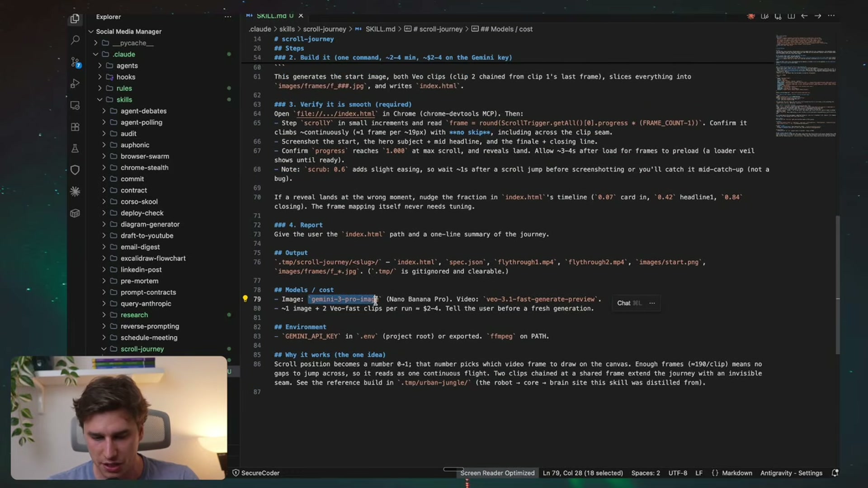Change indentation via Spaces: 2
The image size is (868, 488).
(x=646, y=473)
